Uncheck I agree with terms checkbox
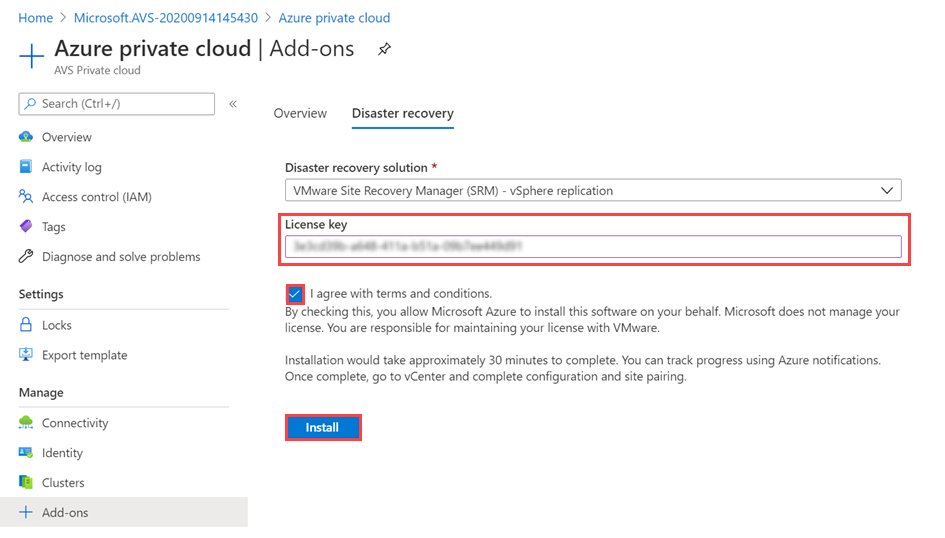This screenshot has height=538, width=945. pyautogui.click(x=295, y=294)
